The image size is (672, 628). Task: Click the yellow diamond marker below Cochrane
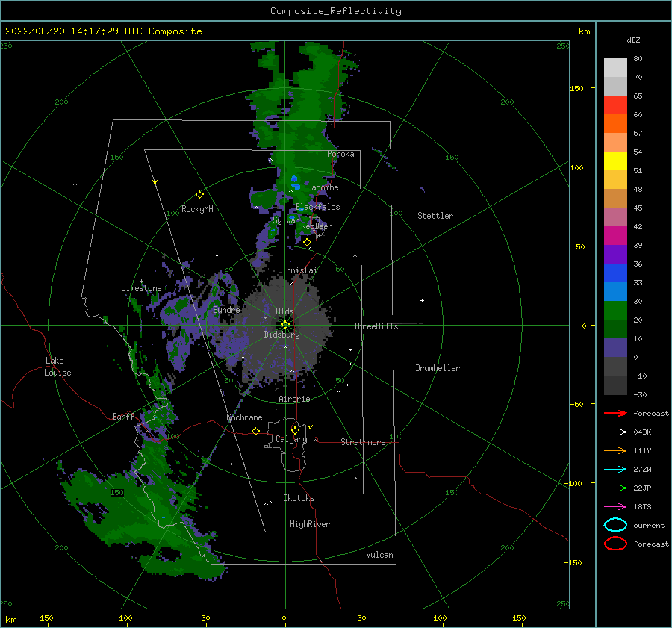point(255,431)
